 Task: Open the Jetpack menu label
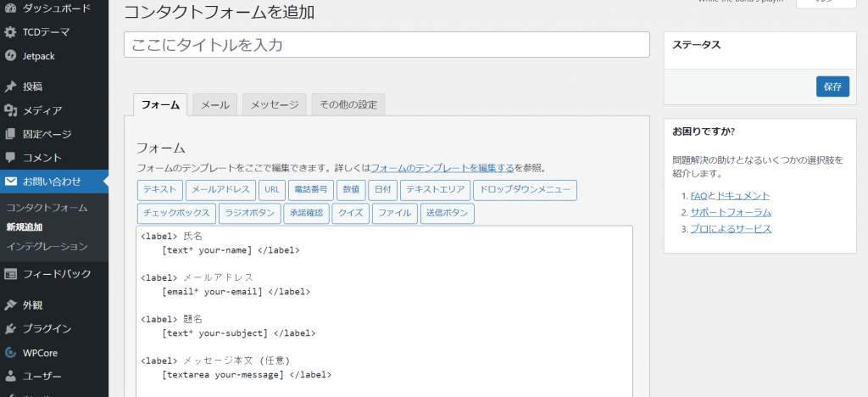point(39,56)
